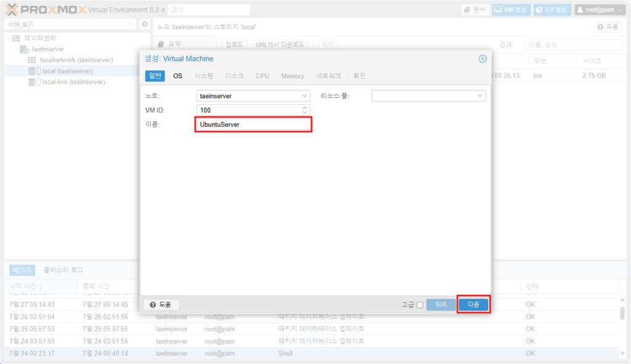Click the storage search filter field
The image size is (631, 364).
[573, 44]
